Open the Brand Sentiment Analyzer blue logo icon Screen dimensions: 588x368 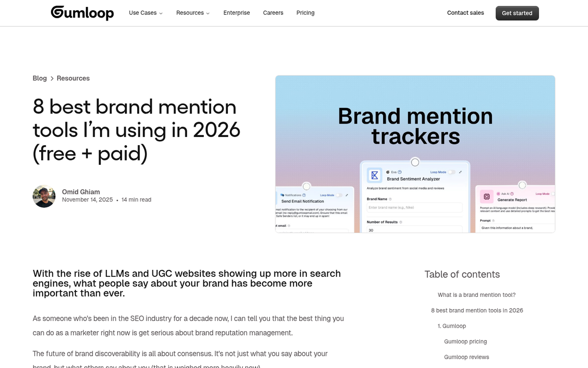point(374,176)
